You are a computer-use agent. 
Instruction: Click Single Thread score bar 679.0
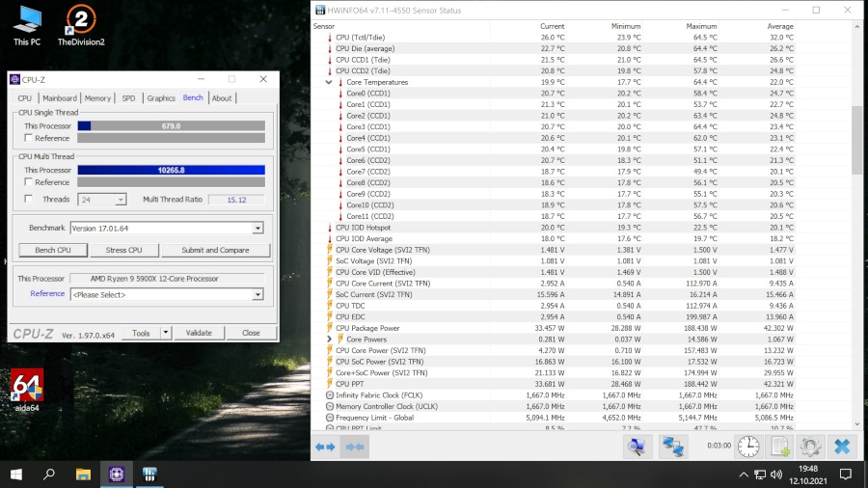pos(171,126)
